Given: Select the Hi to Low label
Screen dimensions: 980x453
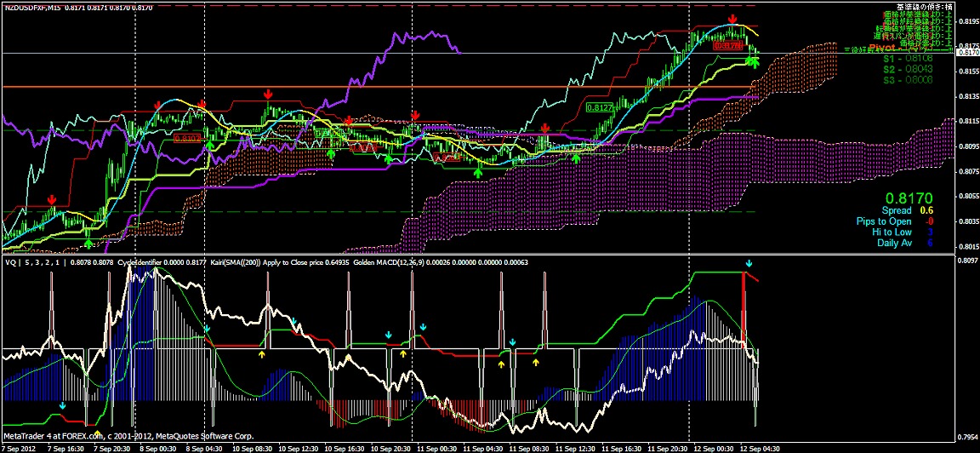Looking at the screenshot, I should pos(892,232).
